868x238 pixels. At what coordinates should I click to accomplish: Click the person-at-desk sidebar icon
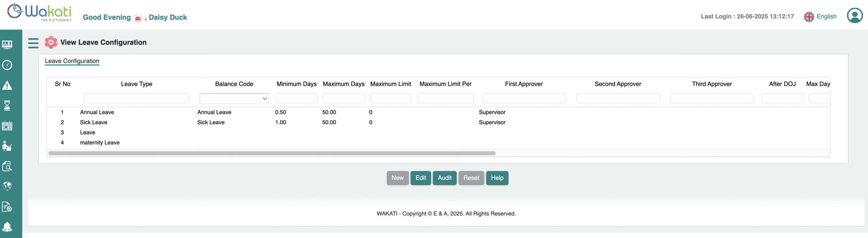pyautogui.click(x=7, y=146)
